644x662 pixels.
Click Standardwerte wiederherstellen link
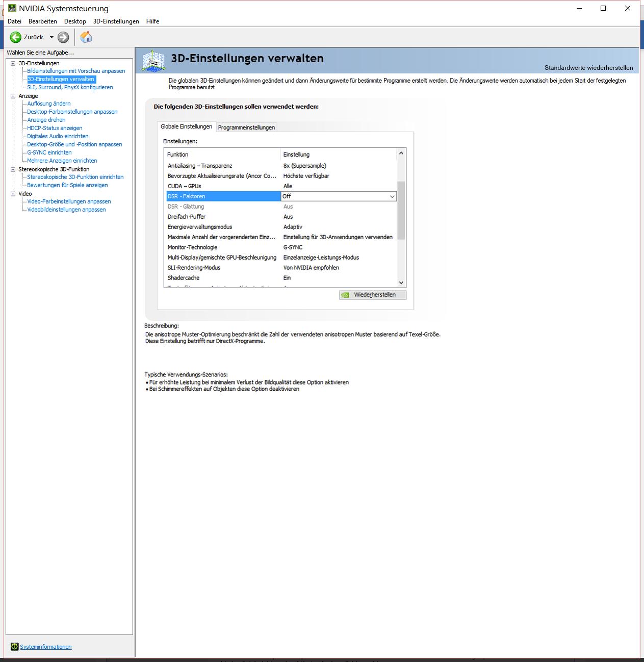click(588, 68)
